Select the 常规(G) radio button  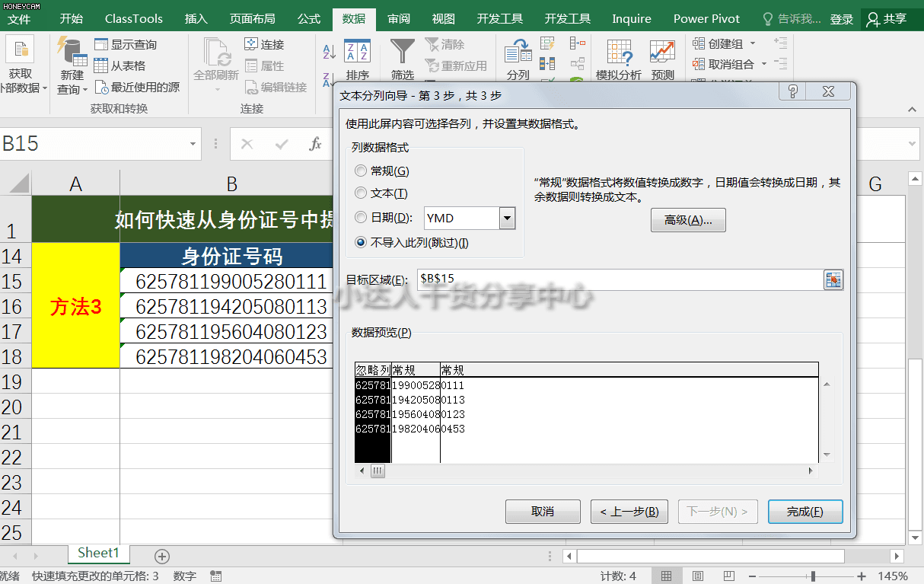[361, 171]
